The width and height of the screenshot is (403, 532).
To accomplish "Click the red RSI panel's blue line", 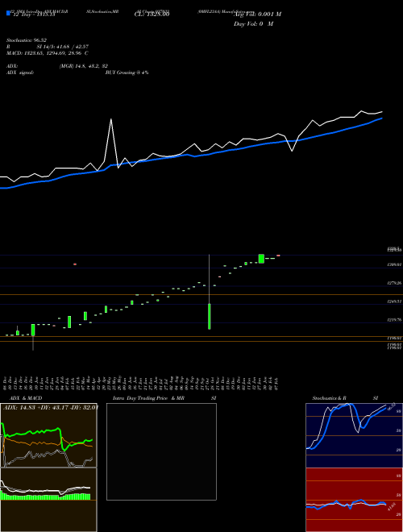I will pos(346,504).
